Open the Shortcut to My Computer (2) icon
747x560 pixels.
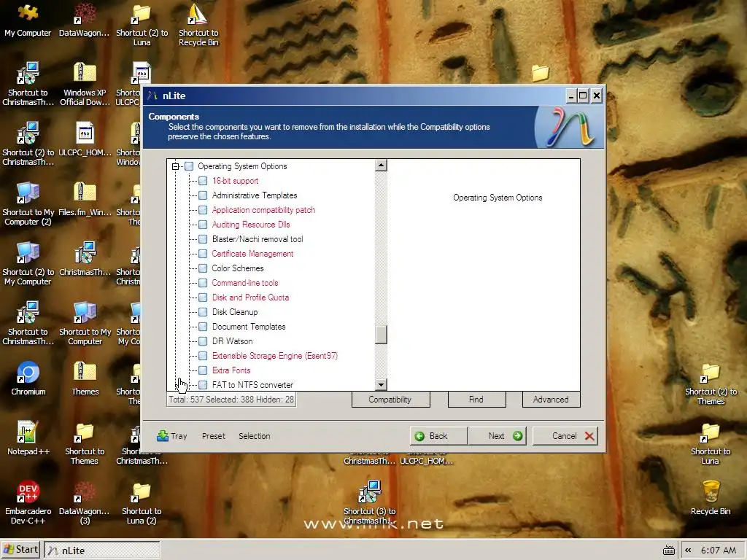[x=28, y=204]
